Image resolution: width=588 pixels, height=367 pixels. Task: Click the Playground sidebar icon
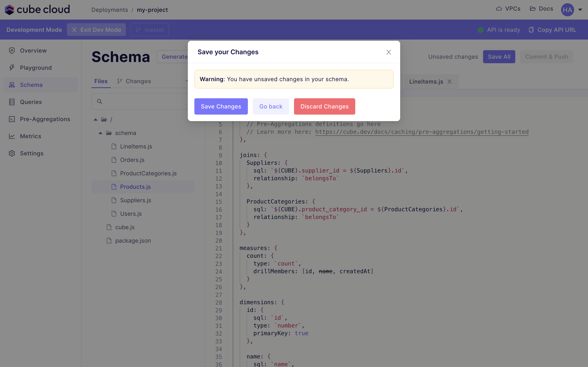(11, 68)
